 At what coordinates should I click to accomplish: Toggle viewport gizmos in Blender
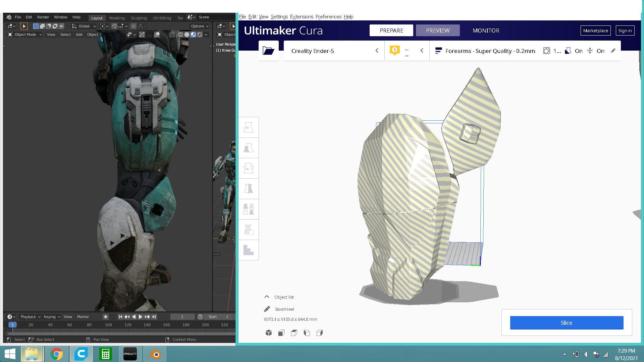tap(142, 35)
